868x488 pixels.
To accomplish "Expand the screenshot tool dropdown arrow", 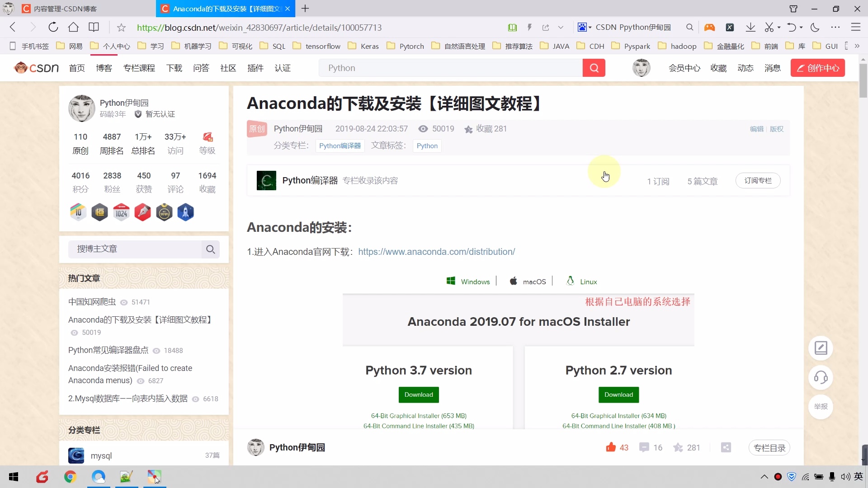I will (780, 27).
